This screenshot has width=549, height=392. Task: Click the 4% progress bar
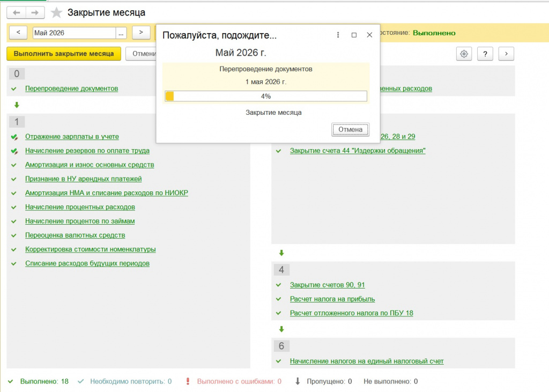coord(266,97)
